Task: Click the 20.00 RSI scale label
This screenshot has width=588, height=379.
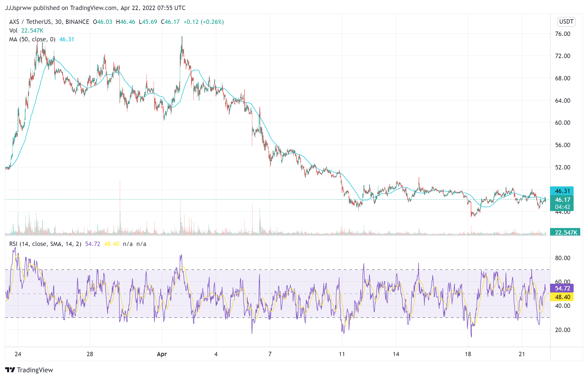Action: 563,330
